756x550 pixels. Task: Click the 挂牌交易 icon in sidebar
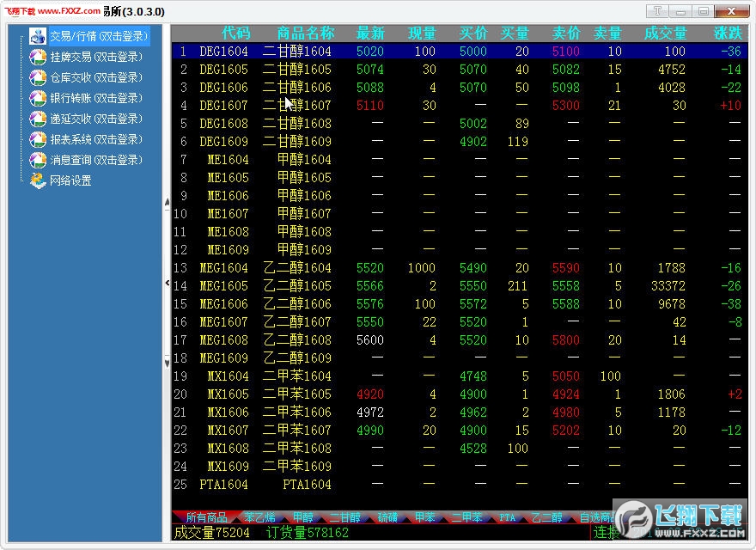pos(38,57)
